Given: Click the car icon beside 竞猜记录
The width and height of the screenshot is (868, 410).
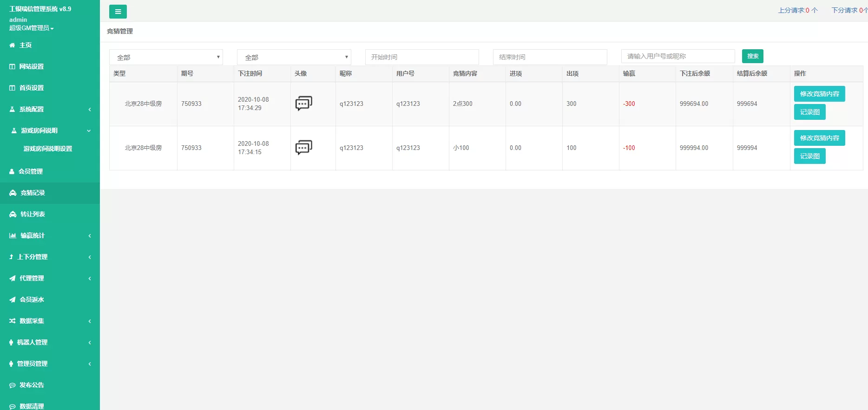Looking at the screenshot, I should click(13, 193).
